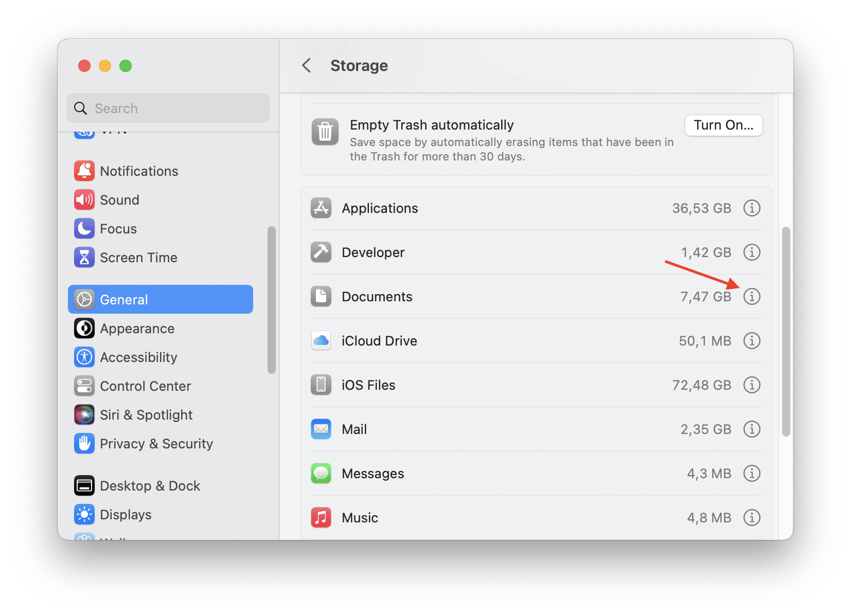Open Notifications via its bell icon
This screenshot has width=851, height=616.
tap(84, 171)
